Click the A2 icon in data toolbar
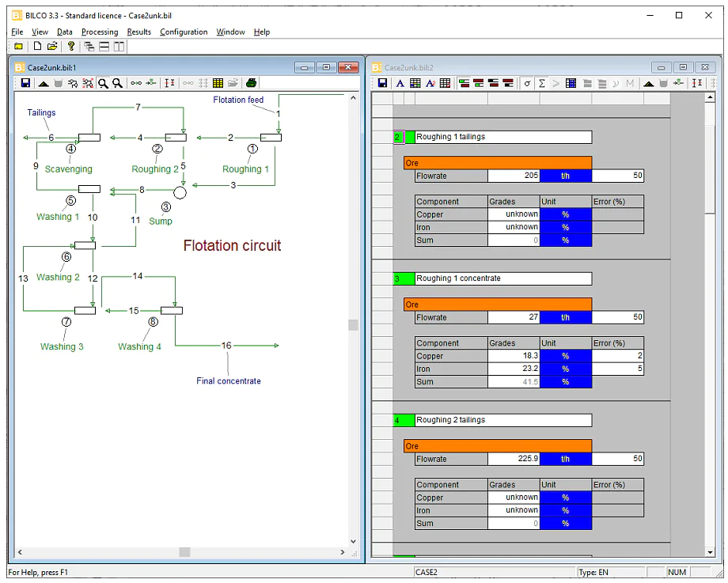The height and width of the screenshot is (583, 728). click(430, 83)
